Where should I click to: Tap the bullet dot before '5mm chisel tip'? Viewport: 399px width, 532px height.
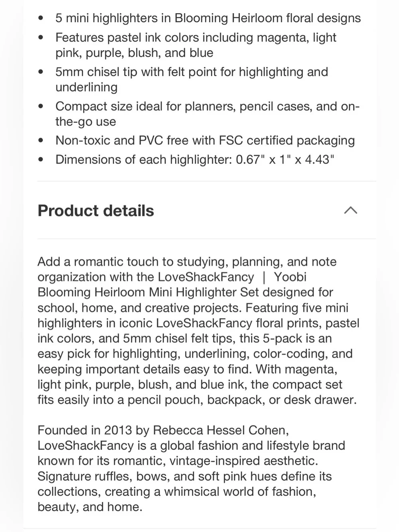coord(41,72)
